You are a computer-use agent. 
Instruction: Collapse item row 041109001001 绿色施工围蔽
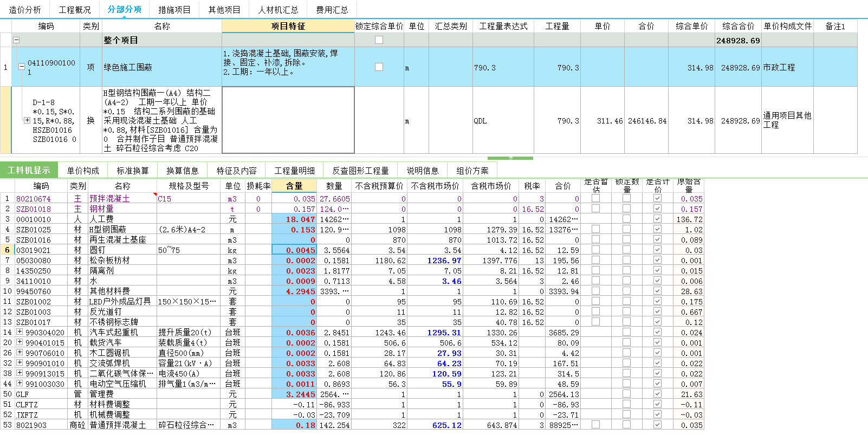click(22, 67)
